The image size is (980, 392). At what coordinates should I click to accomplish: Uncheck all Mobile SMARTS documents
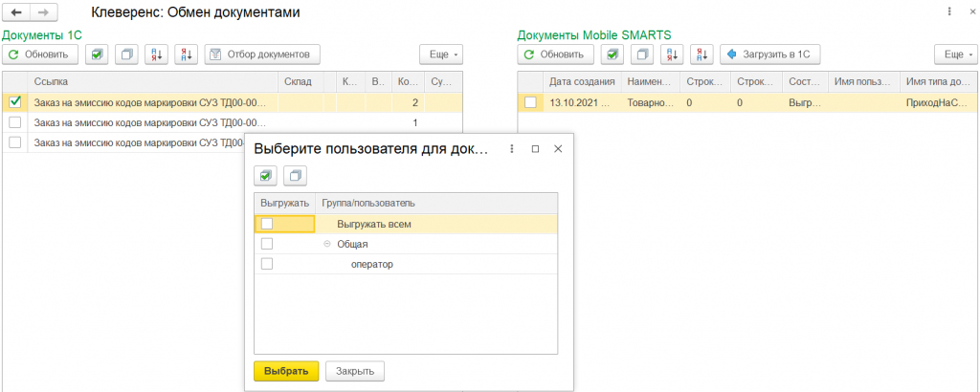click(x=642, y=54)
